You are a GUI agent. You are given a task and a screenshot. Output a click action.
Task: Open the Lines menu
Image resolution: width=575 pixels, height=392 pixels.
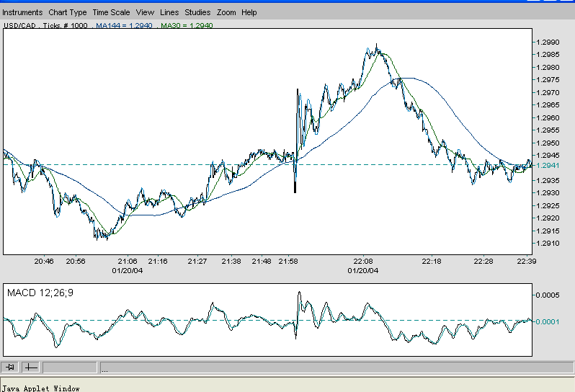click(x=169, y=12)
